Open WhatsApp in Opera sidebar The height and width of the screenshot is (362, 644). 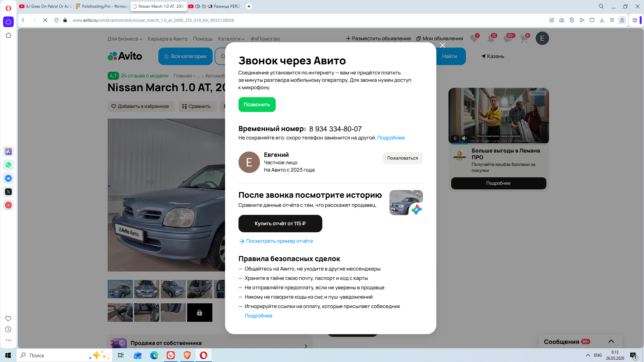click(8, 165)
